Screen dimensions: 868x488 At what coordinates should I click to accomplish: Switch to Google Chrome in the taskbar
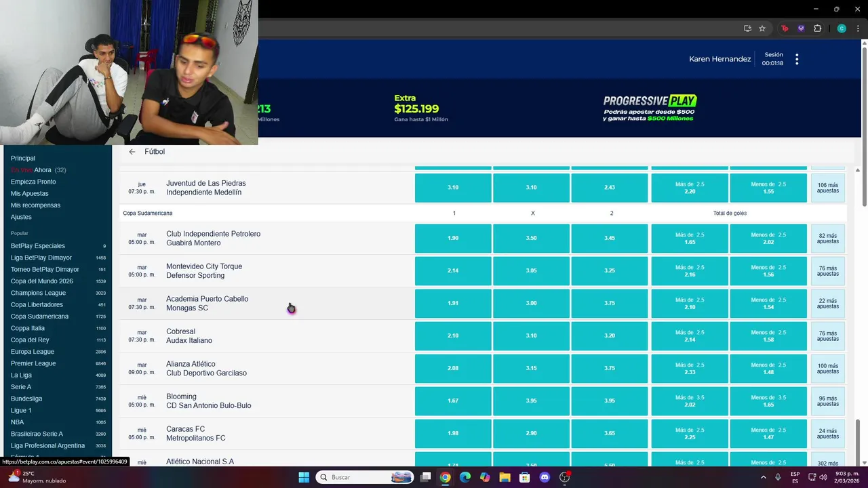445,477
